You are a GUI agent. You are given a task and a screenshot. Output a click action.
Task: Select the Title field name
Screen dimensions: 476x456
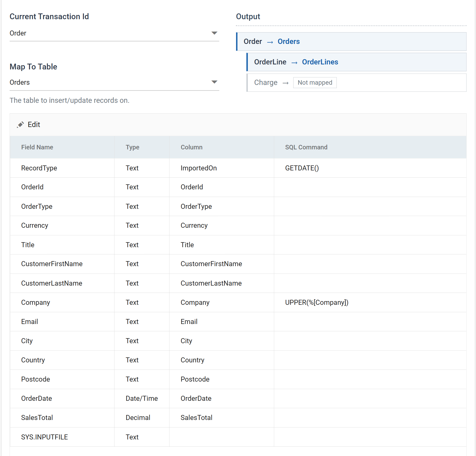[28, 245]
